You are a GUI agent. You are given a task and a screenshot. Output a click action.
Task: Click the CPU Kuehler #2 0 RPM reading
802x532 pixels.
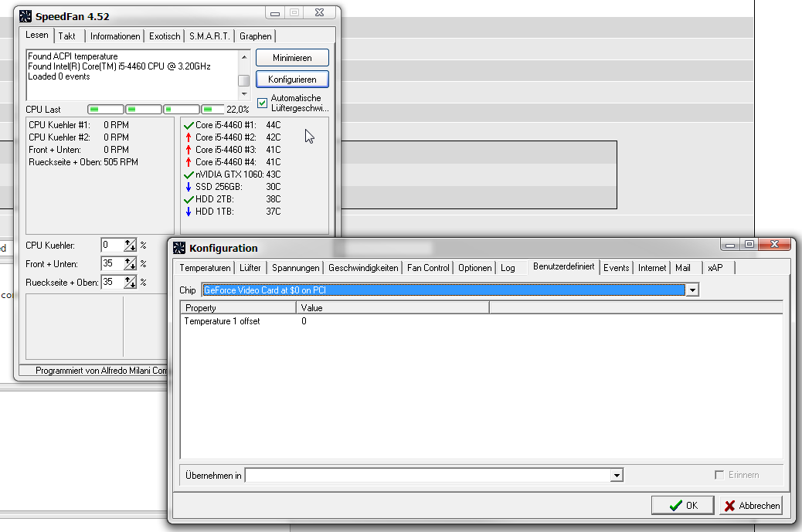[x=116, y=137]
